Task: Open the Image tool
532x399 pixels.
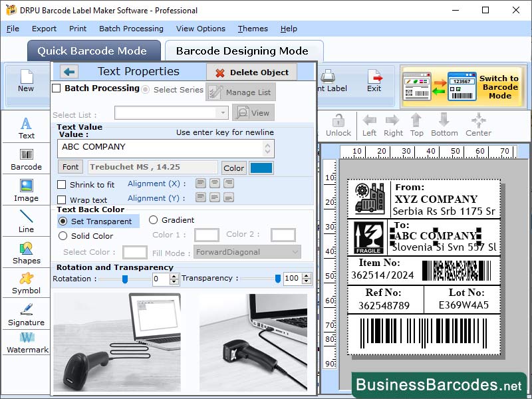Action: click(26, 190)
